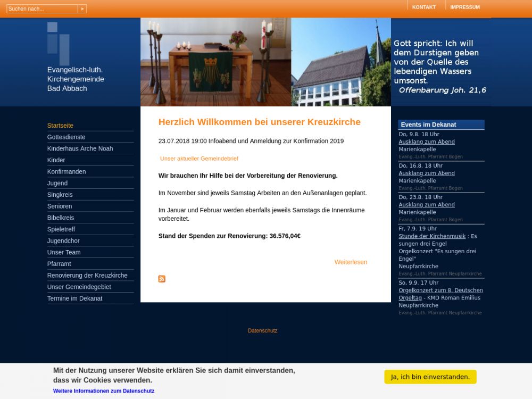
Task: Go to Kinderhaus Arche Noah
Action: (80, 148)
